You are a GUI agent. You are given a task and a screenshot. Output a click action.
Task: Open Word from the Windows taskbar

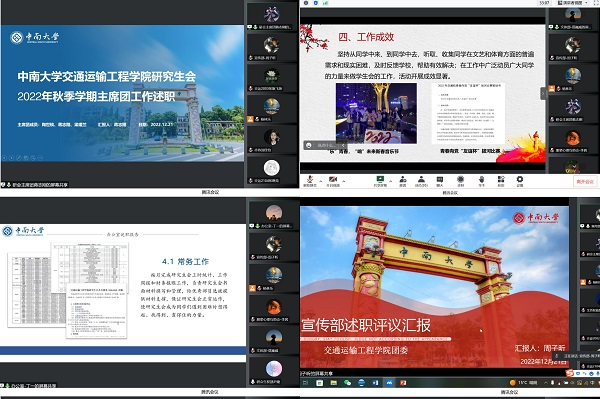tap(375, 383)
